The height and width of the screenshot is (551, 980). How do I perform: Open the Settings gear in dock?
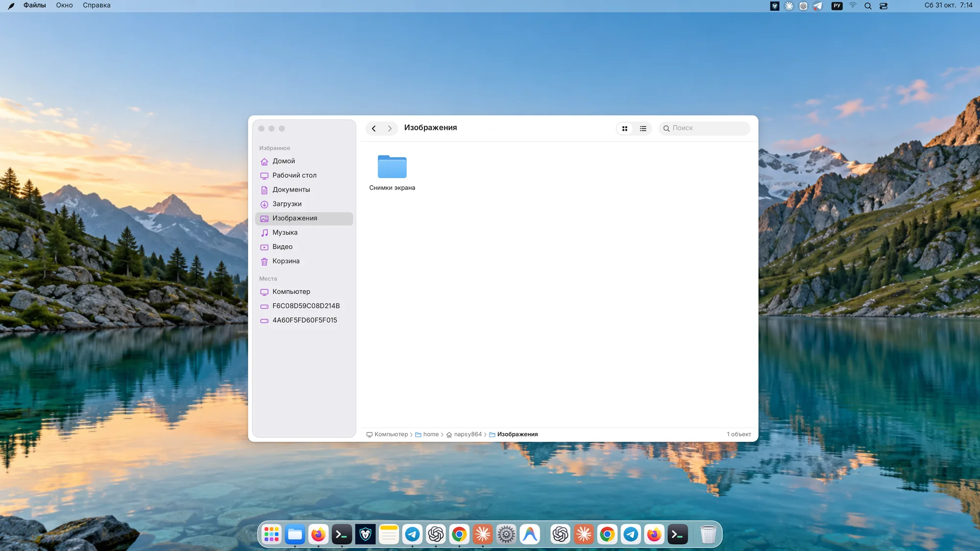point(506,534)
